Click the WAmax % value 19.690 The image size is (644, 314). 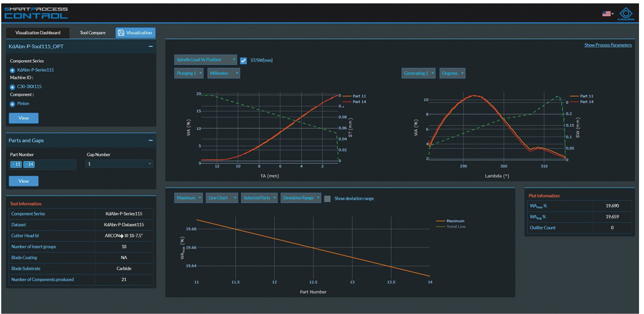tap(612, 206)
